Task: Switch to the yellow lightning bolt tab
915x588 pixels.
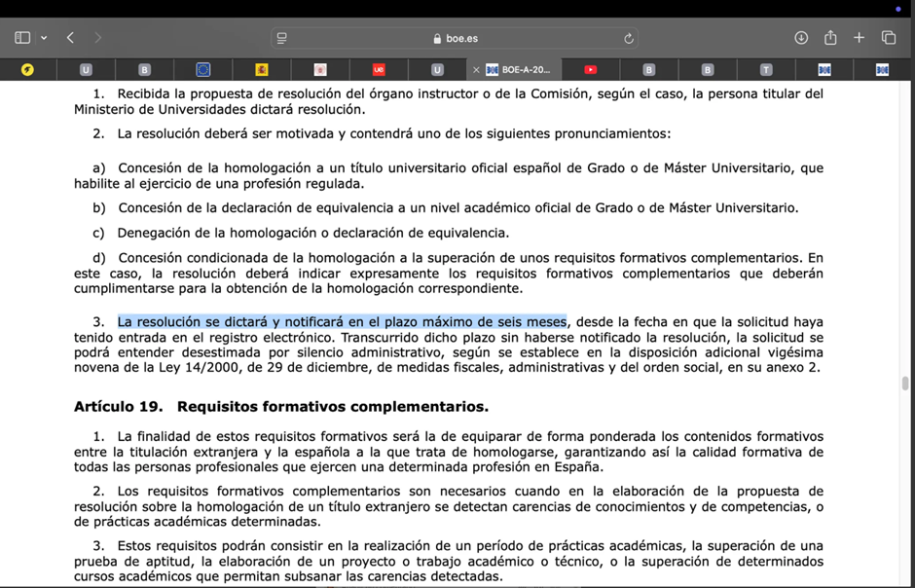Action: point(27,70)
